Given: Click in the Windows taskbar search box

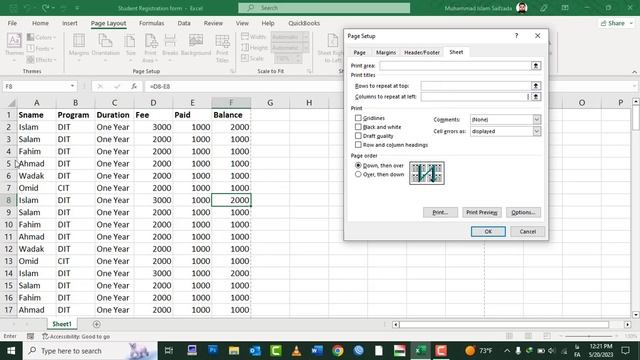Looking at the screenshot, I should point(90,351).
